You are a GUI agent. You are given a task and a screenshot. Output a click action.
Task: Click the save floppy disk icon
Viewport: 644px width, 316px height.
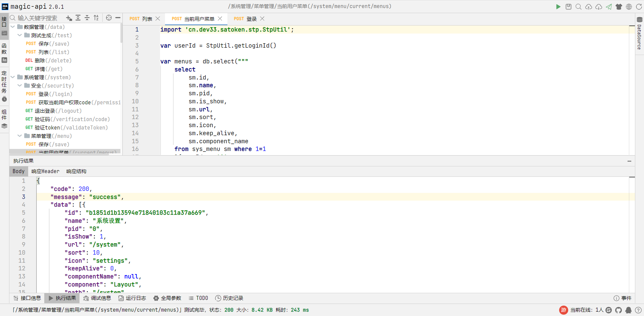coord(569,7)
